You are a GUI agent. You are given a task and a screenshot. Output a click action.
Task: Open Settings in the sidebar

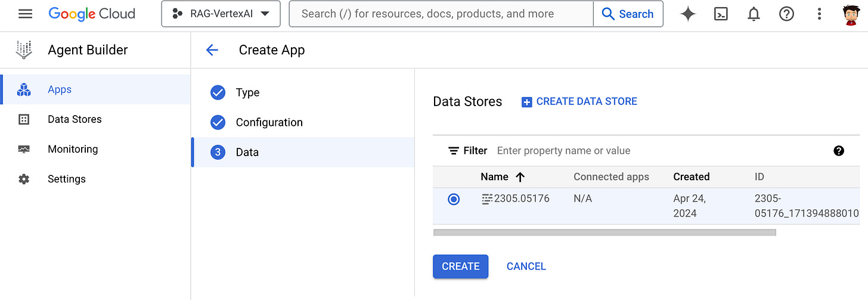coord(95,179)
